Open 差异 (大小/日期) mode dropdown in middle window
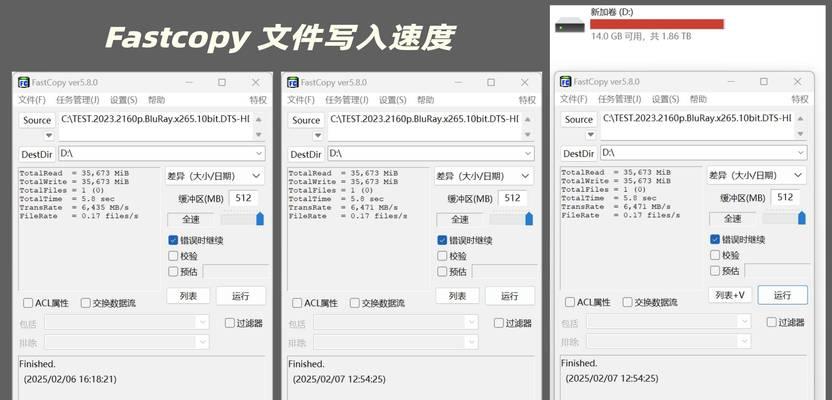The height and width of the screenshot is (400, 832). 483,176
